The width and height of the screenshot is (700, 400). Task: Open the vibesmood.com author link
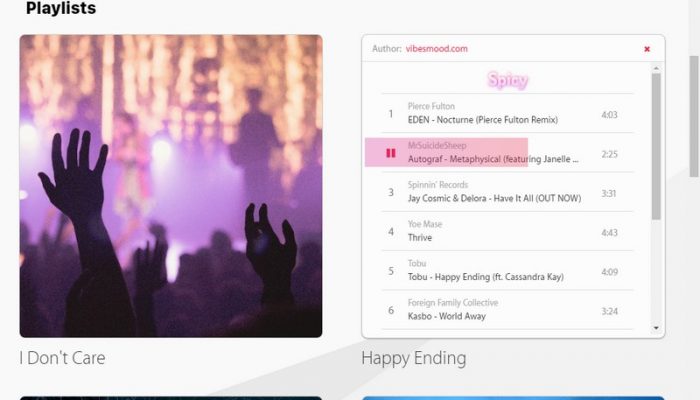[x=437, y=49]
